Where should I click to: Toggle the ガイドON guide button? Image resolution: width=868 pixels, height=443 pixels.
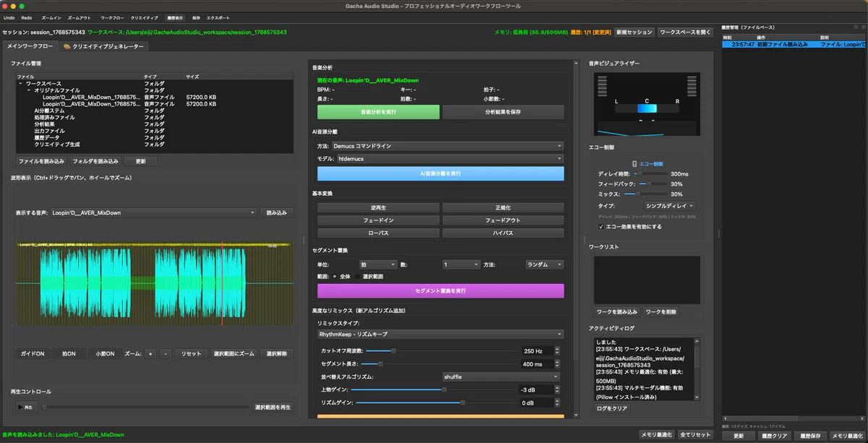(x=33, y=354)
